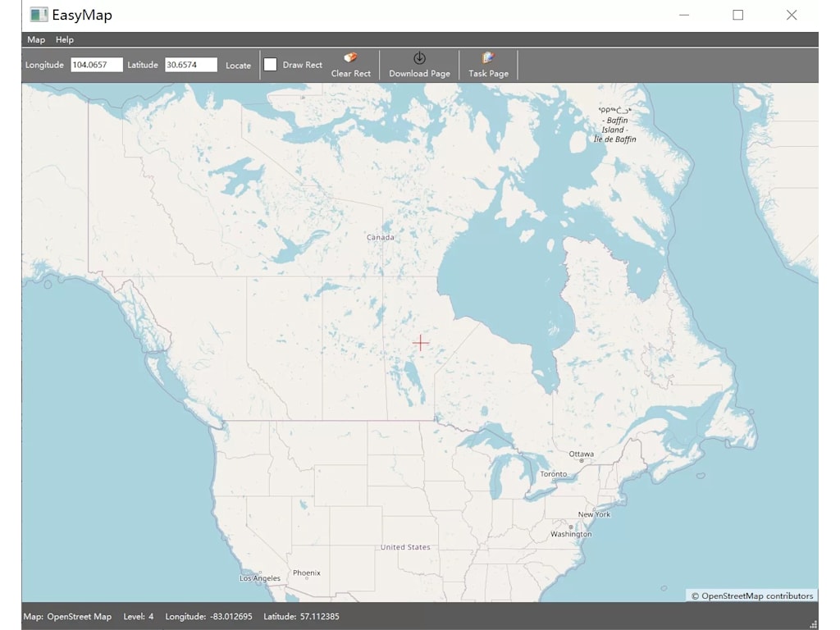The image size is (840, 630).
Task: Enable the Draw Rect checkbox
Action: click(271, 63)
